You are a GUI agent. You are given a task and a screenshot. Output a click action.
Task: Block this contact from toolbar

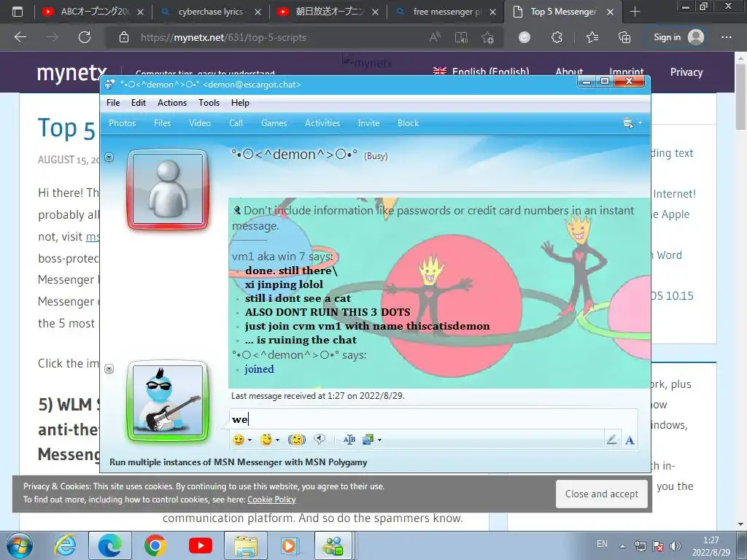[x=409, y=123]
